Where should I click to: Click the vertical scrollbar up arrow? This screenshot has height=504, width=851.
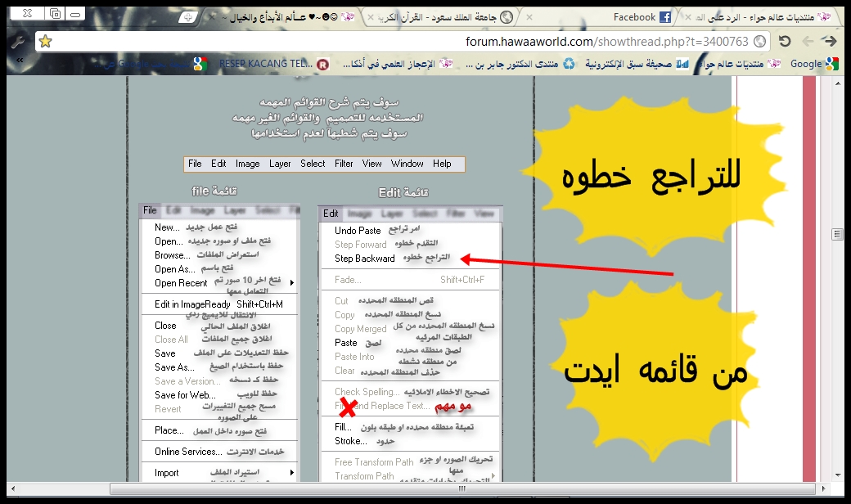click(836, 83)
